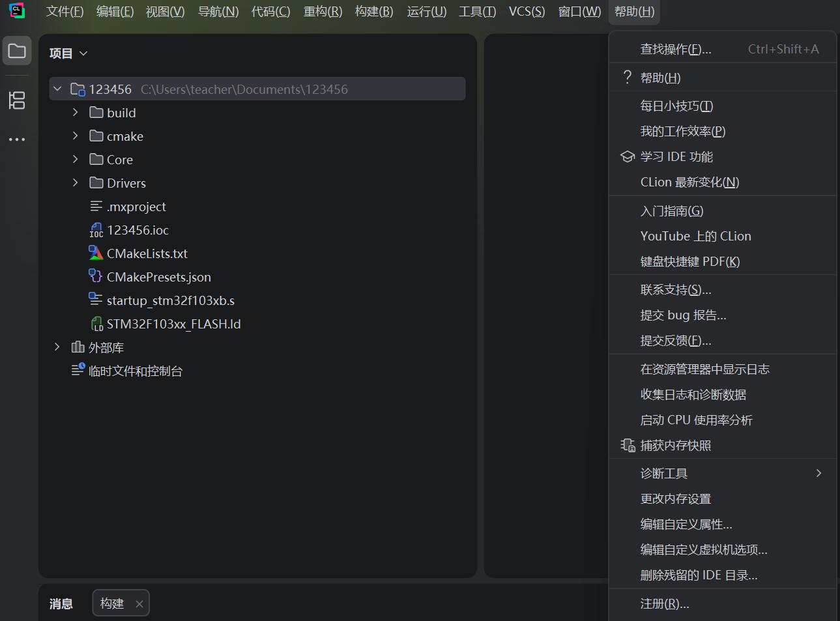Select 键盘快捷键 PDF(K)
Image resolution: width=840 pixels, height=621 pixels.
click(723, 261)
